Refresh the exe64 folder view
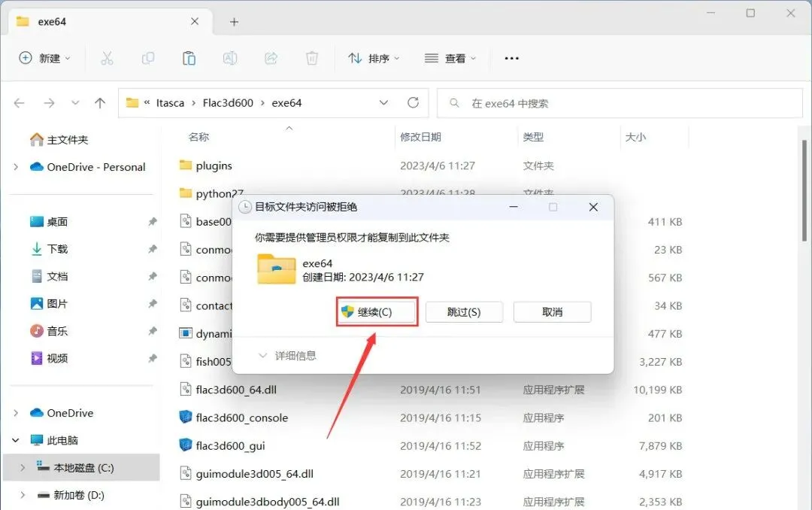This screenshot has width=812, height=510. click(413, 102)
